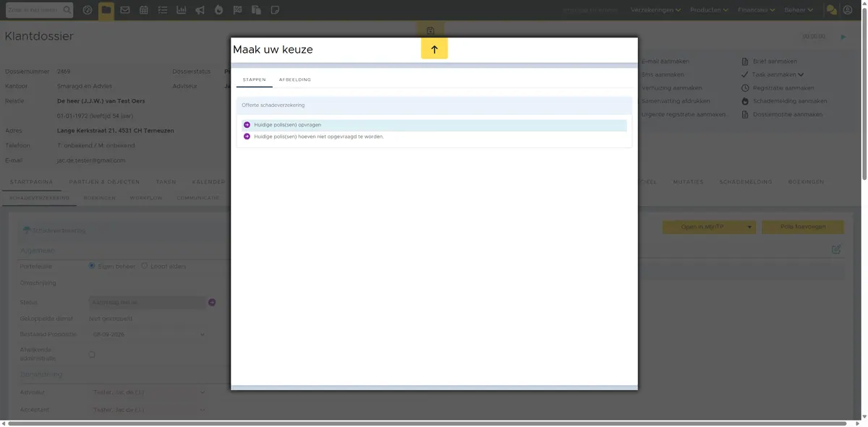Switch to the Stappen tab in dialog
The image size is (868, 427).
coord(254,79)
